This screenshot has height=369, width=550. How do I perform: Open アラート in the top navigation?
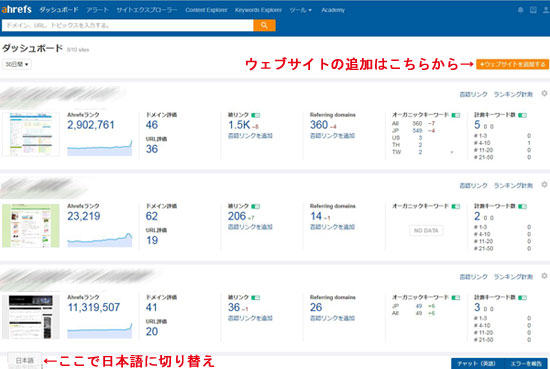[x=98, y=10]
